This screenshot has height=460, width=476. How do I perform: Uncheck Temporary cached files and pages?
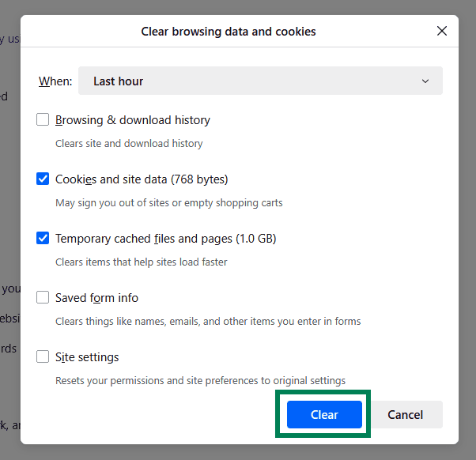tap(43, 238)
